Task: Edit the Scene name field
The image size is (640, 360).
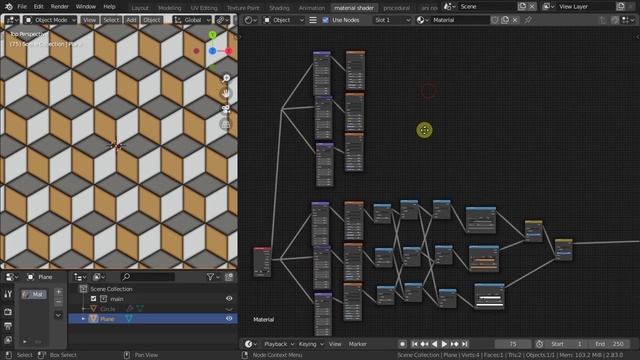Action: tap(487, 7)
